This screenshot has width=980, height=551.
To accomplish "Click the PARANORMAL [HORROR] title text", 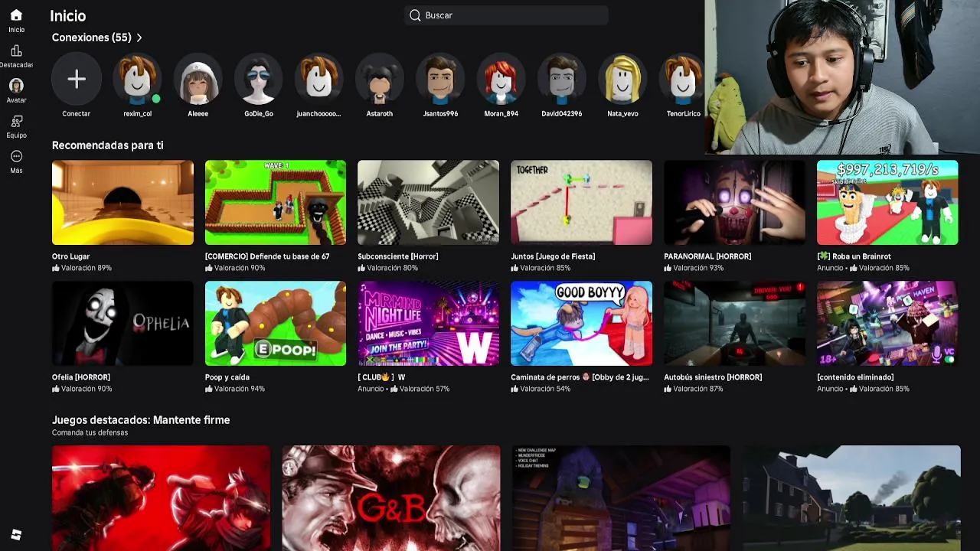I will click(x=707, y=256).
